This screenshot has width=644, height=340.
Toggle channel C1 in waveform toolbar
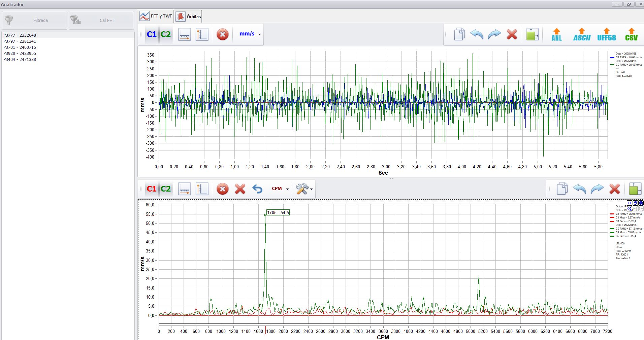152,34
